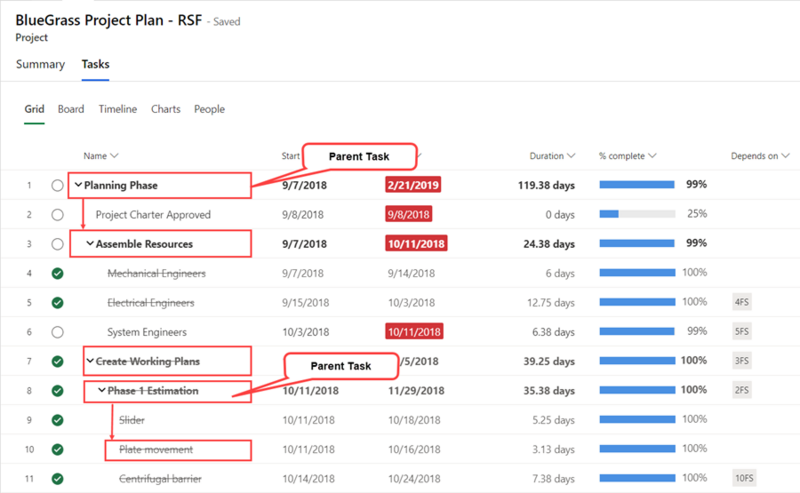800x493 pixels.
Task: Uncheck Slider task completed checkmark
Action: tap(58, 421)
